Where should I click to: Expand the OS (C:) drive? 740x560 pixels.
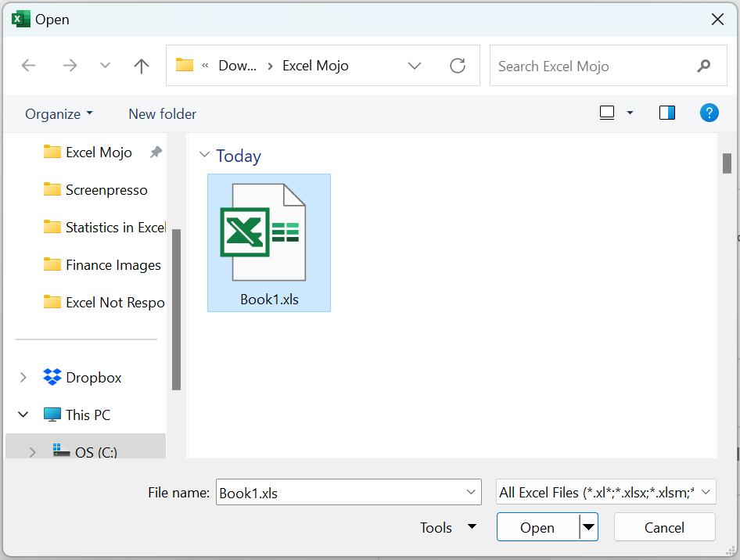pos(32,452)
